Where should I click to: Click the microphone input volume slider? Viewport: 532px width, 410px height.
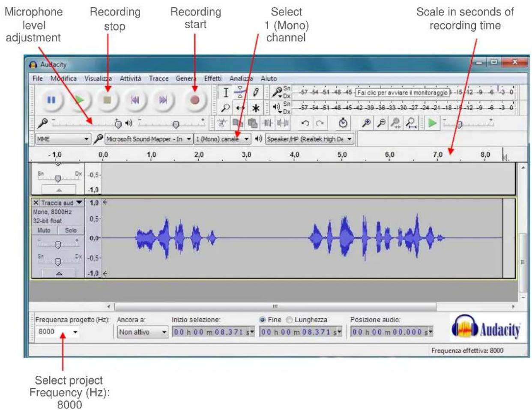87,123
